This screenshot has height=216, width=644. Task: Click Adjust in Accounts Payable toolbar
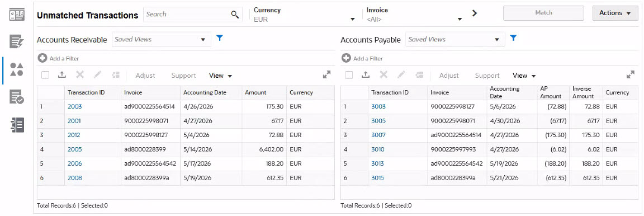[x=449, y=76]
